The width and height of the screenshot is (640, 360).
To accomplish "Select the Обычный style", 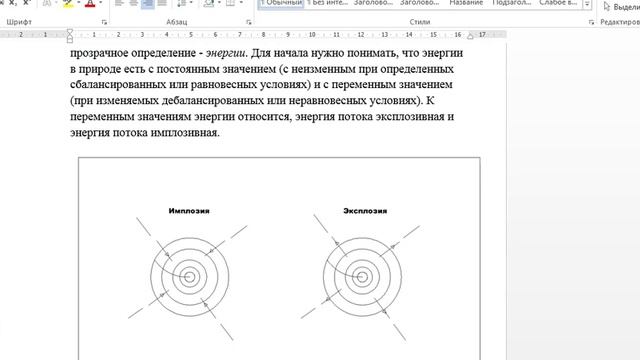I will click(281, 3).
